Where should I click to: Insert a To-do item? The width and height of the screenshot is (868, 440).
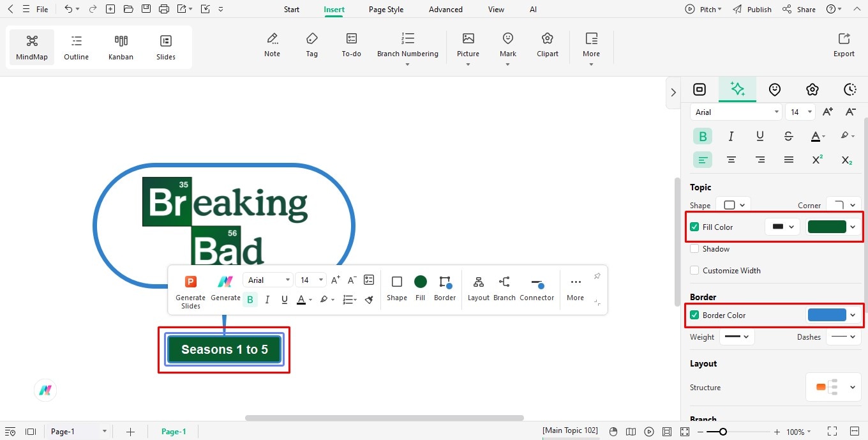coord(352,45)
